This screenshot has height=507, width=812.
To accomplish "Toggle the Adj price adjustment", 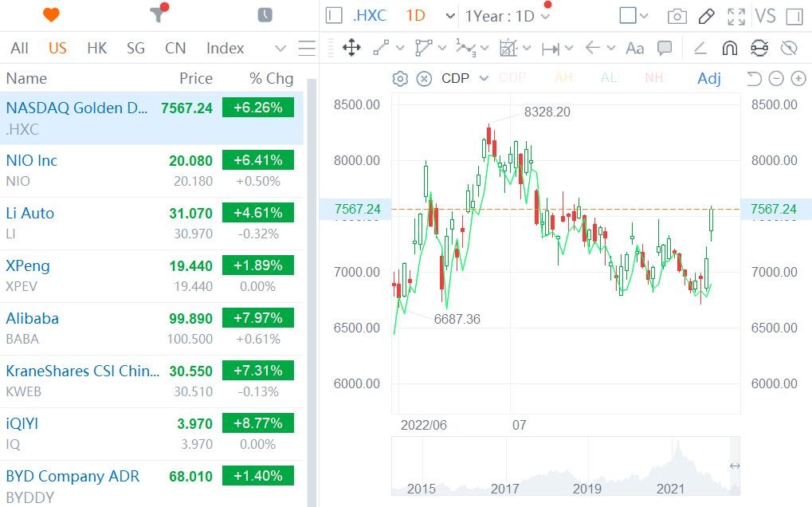I will [708, 78].
